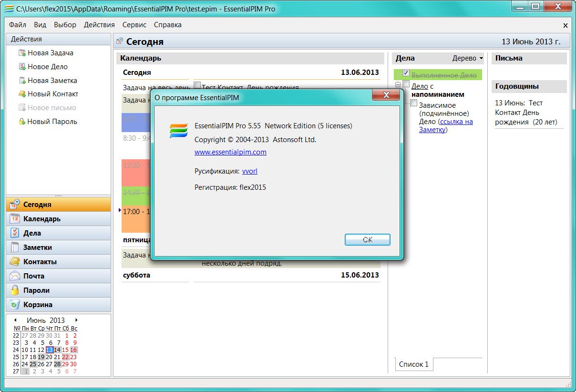Screen dimensions: 576x392
Task: Click the Заметки notepad icon in sidebar
Action: 15,248
